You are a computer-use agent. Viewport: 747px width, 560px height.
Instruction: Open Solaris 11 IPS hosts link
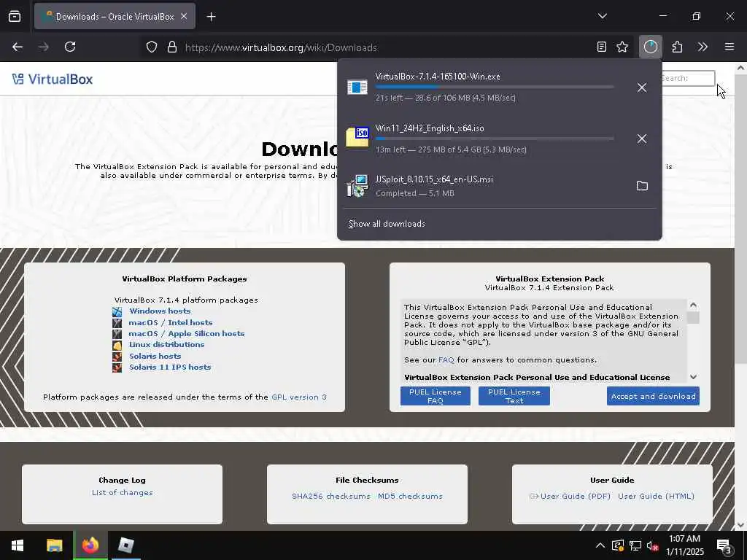(x=170, y=367)
